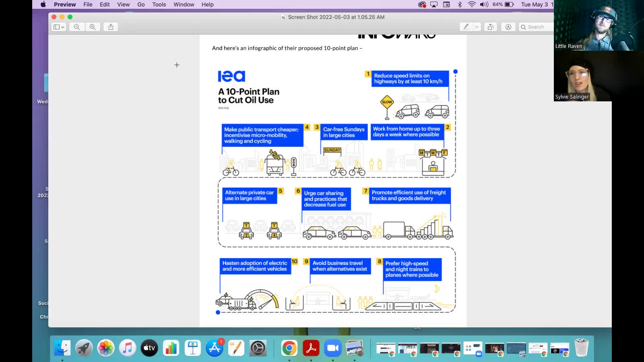Viewport: 644px width, 362px height.
Task: Click 'Avoid business travel when alternatives exist' box
Action: (x=340, y=266)
